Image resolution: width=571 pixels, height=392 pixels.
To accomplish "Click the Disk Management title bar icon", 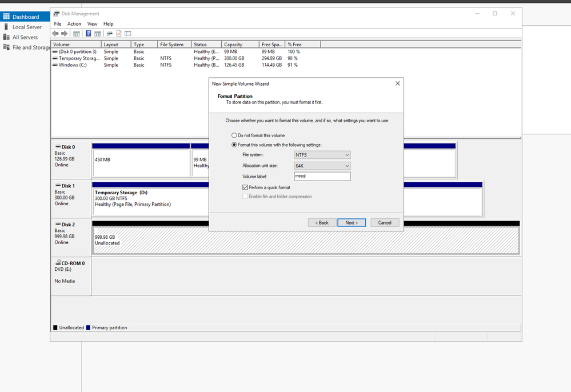I will [57, 14].
